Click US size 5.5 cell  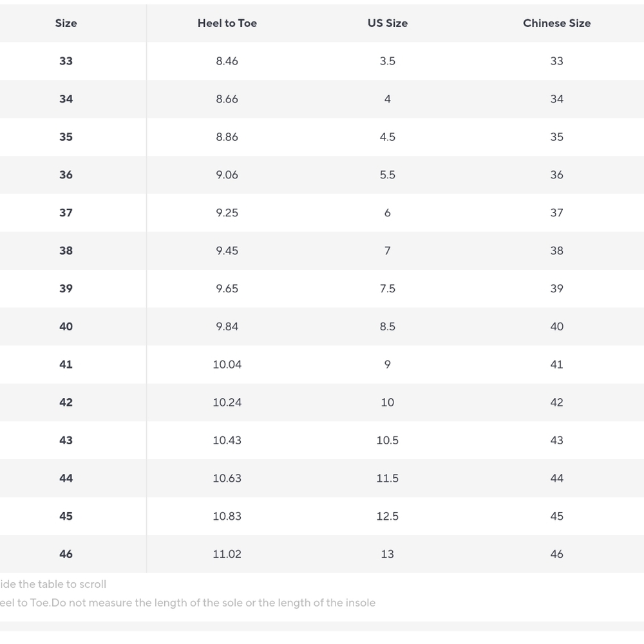(387, 175)
